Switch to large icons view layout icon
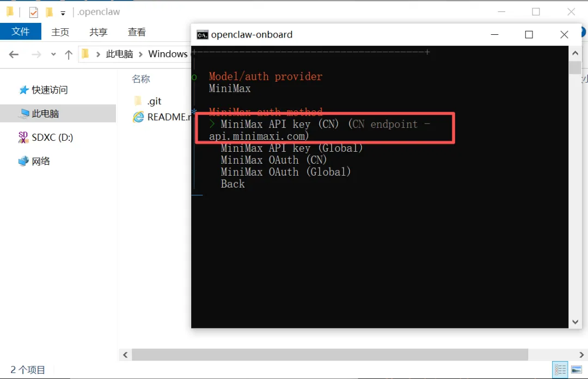 [x=576, y=370]
